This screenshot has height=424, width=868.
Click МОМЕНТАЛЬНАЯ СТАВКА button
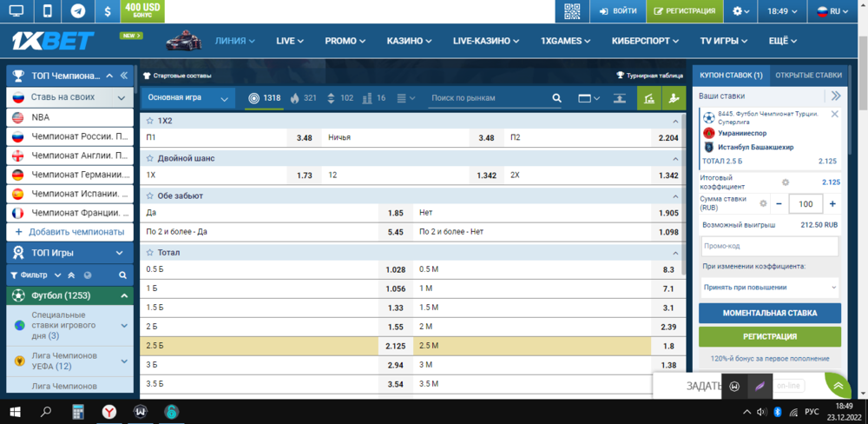[x=769, y=313]
